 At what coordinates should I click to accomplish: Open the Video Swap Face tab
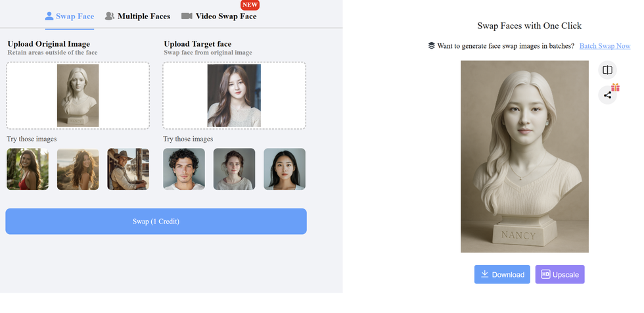(225, 16)
